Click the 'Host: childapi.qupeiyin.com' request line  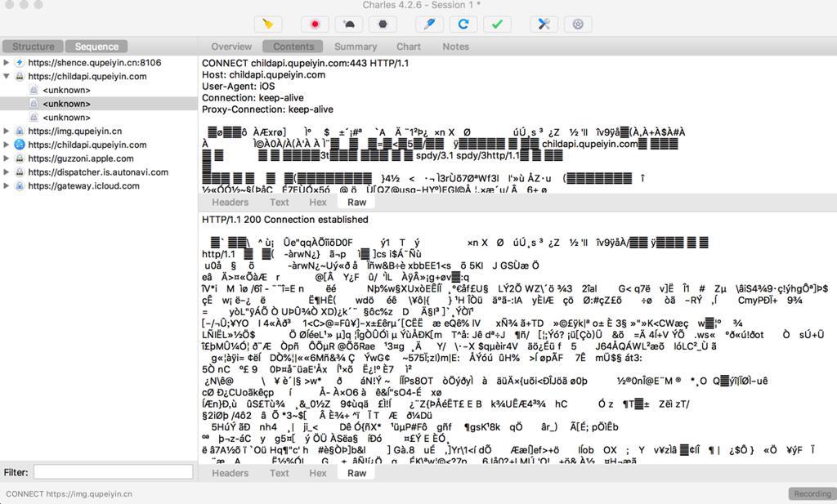tap(263, 74)
